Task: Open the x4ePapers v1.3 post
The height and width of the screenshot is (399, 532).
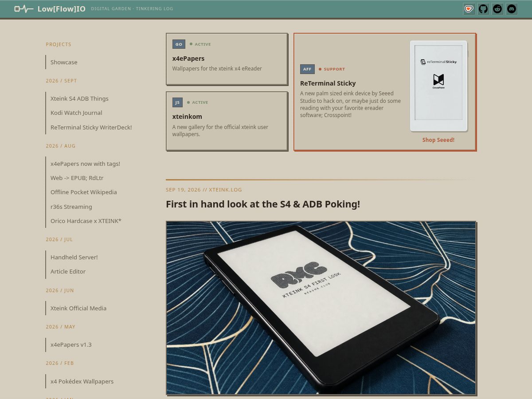Action: [71, 344]
